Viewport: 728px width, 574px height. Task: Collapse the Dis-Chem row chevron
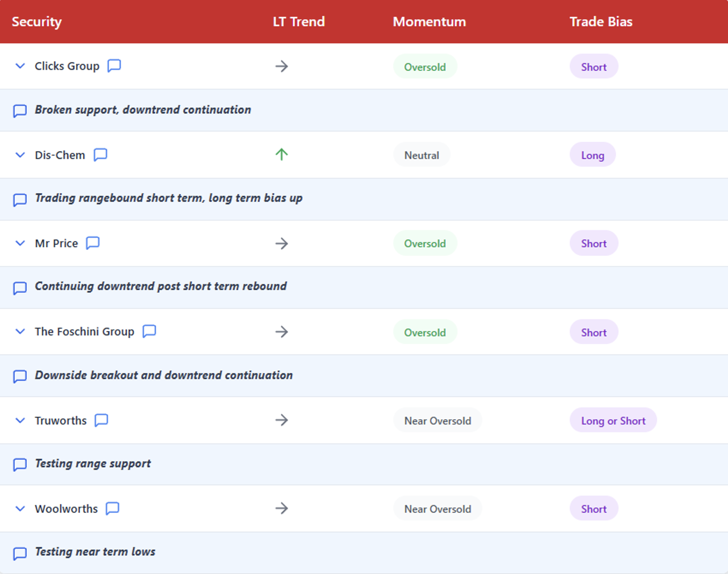pyautogui.click(x=20, y=155)
